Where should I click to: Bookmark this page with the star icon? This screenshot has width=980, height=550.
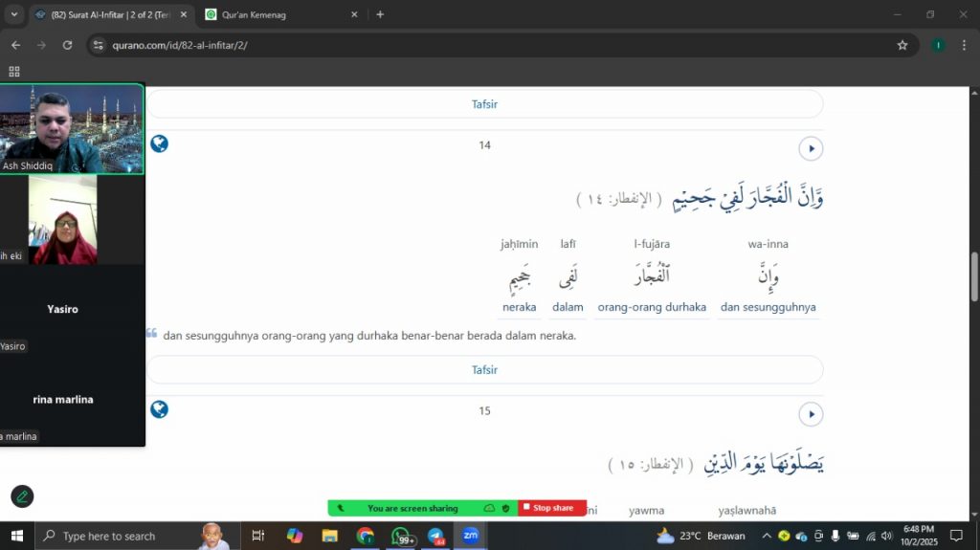tap(902, 45)
